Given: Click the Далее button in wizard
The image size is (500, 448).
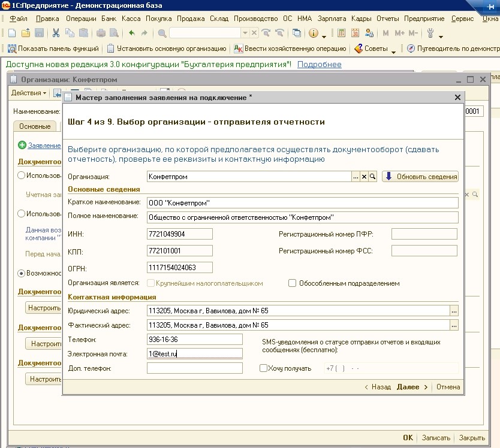Looking at the screenshot, I should pyautogui.click(x=412, y=387).
